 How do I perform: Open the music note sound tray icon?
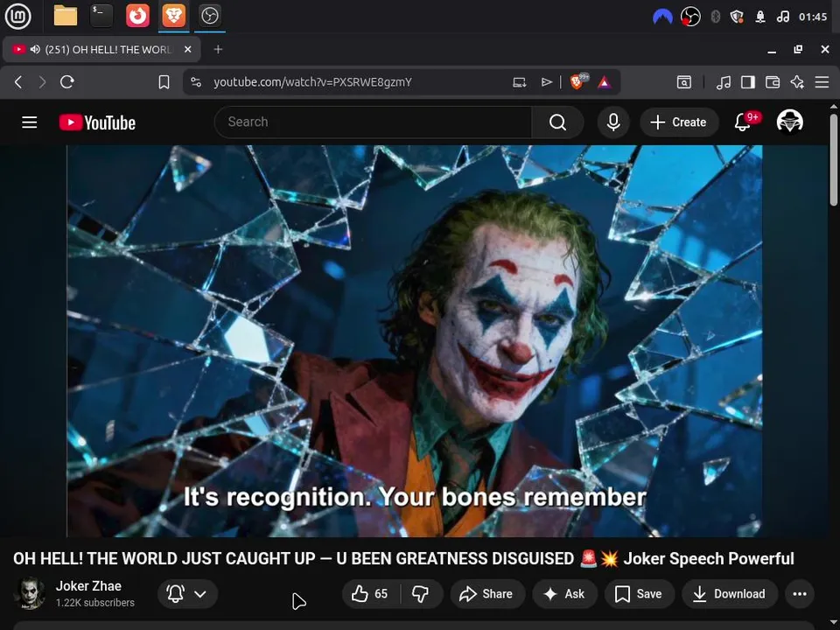[782, 17]
